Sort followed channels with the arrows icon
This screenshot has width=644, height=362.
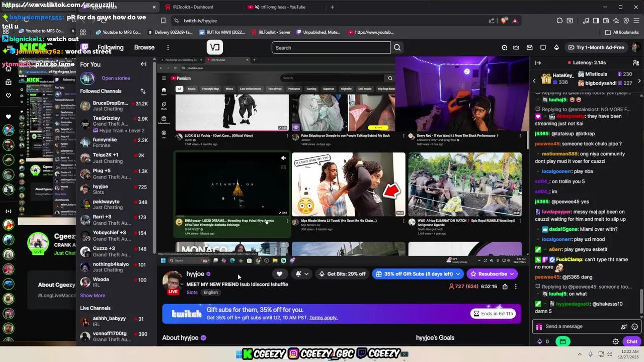143,91
